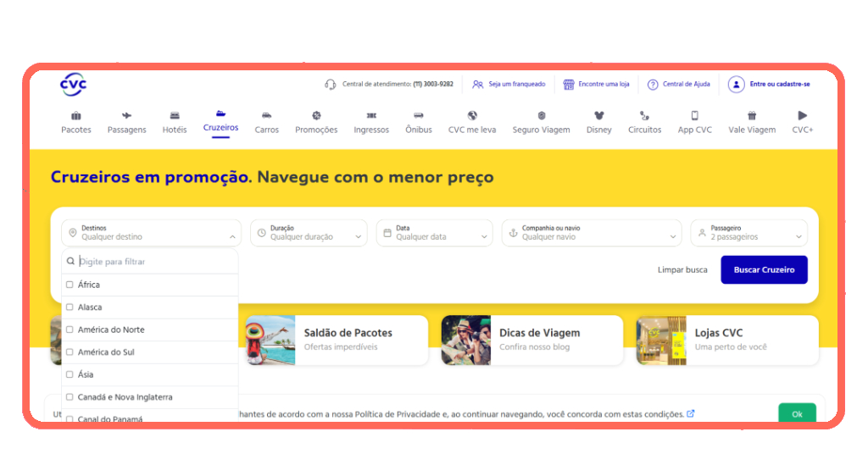Image resolution: width=868 pixels, height=454 pixels.
Task: Click the CVC me leva globe icon
Action: [472, 115]
